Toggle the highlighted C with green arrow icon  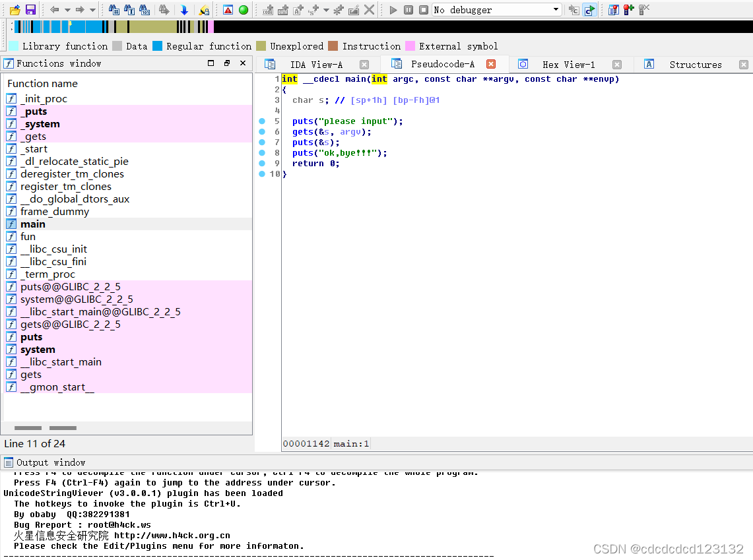pyautogui.click(x=589, y=10)
